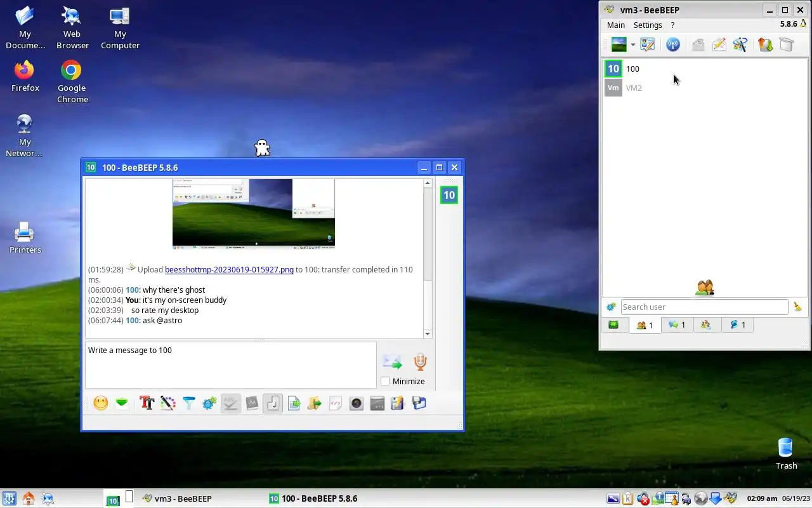Image resolution: width=812 pixels, height=508 pixels.
Task: Click the write message envelope-pencil icon
Action: (719, 44)
